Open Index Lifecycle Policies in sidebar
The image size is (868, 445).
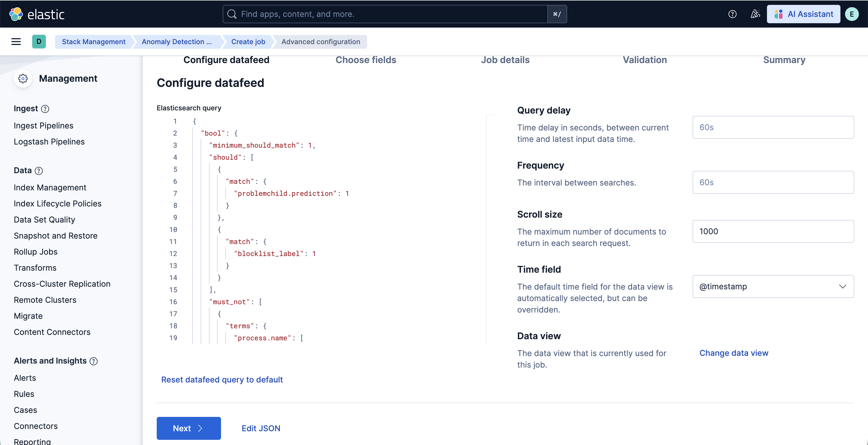pyautogui.click(x=58, y=204)
